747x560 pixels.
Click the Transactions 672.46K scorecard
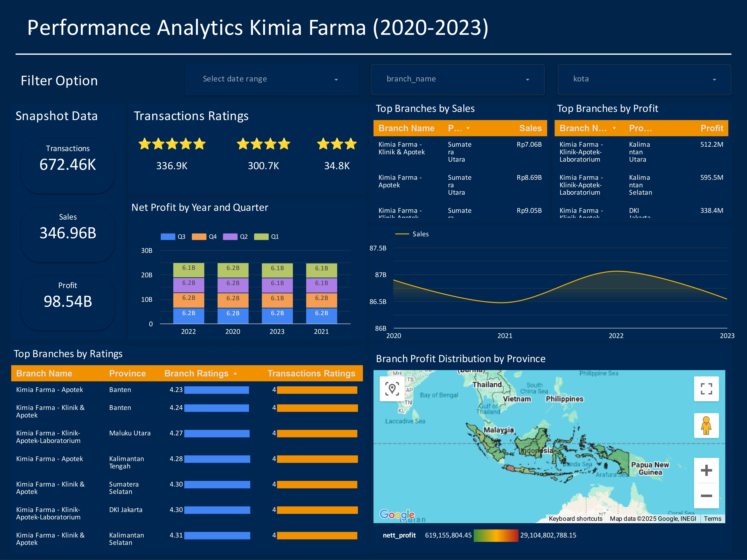click(x=68, y=166)
